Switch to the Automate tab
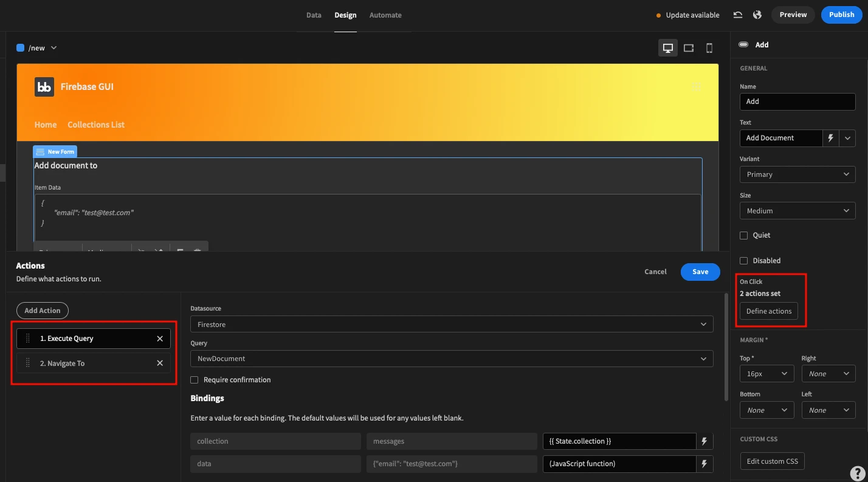Image resolution: width=868 pixels, height=482 pixels. click(x=385, y=15)
